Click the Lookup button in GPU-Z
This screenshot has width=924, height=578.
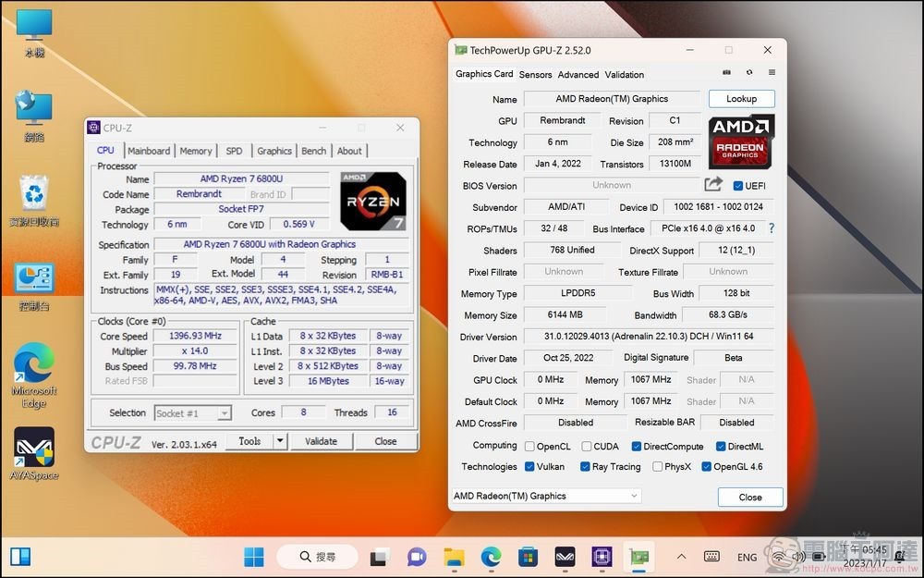[x=741, y=99]
